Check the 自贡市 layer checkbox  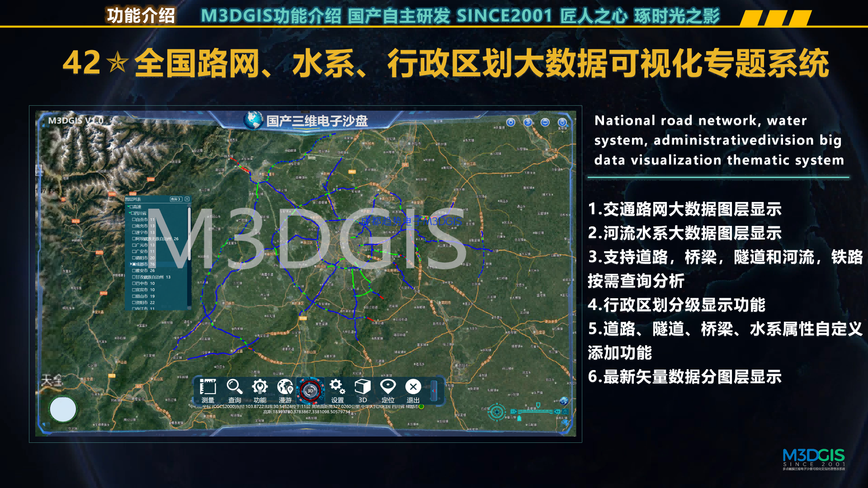[x=133, y=220]
